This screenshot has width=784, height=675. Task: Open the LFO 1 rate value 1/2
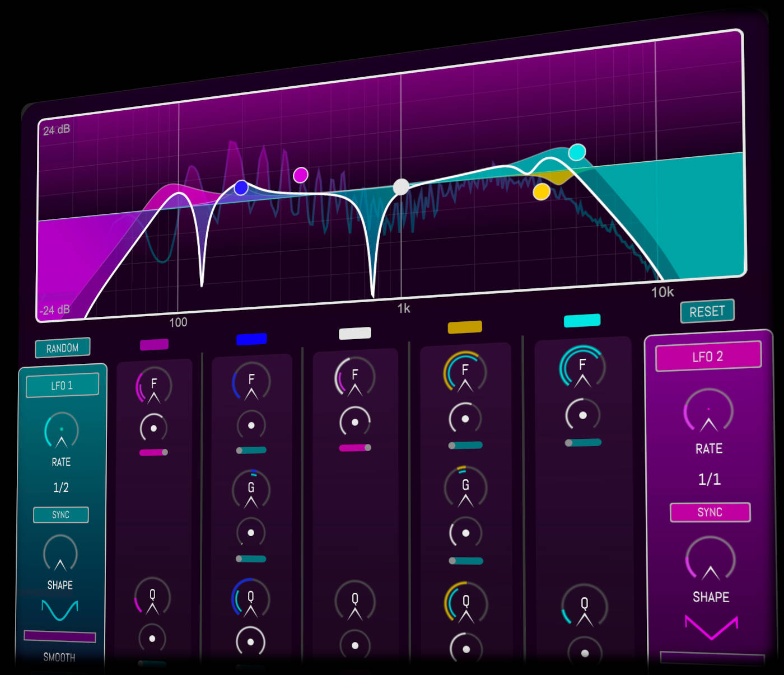click(61, 487)
